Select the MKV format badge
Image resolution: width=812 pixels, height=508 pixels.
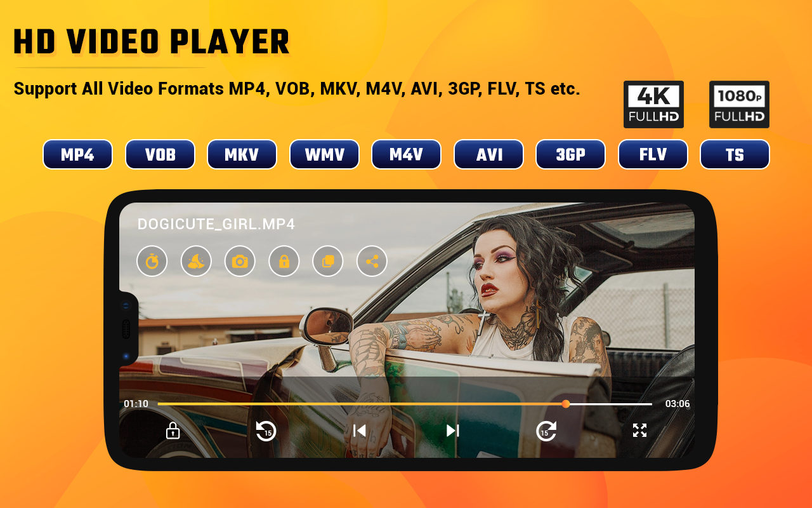242,154
